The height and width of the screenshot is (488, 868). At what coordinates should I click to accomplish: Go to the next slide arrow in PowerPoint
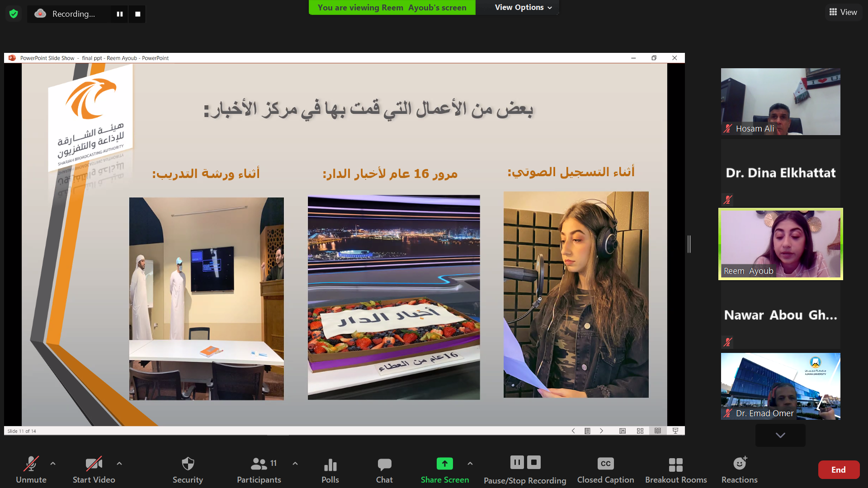pyautogui.click(x=601, y=431)
